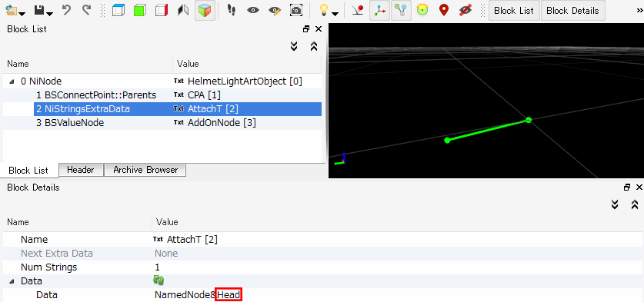Close the Block List panel
This screenshot has height=302, width=644.
click(x=319, y=29)
